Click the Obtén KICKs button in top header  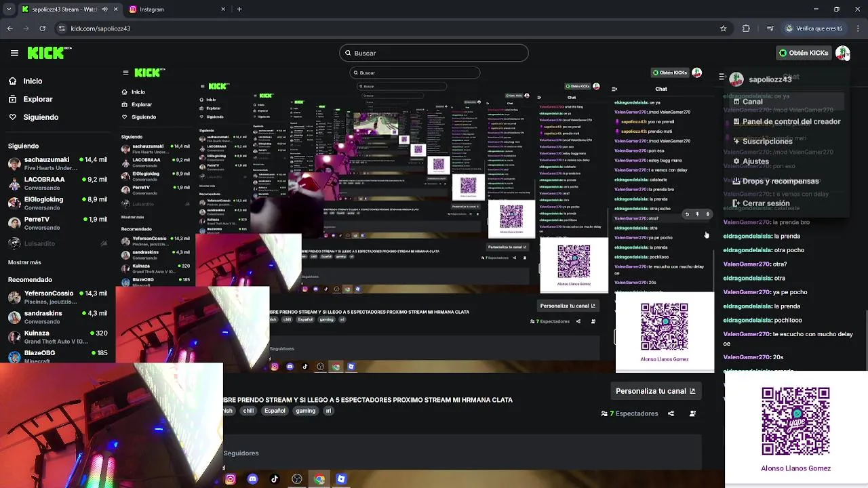click(804, 53)
